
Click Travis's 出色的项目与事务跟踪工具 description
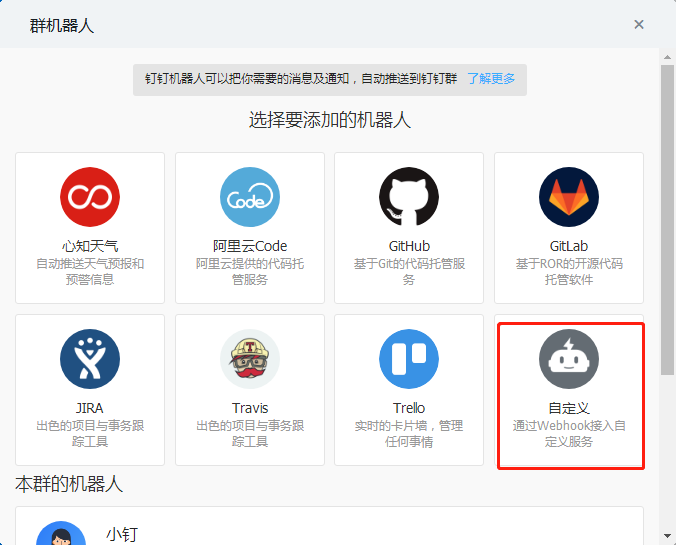tap(250, 434)
